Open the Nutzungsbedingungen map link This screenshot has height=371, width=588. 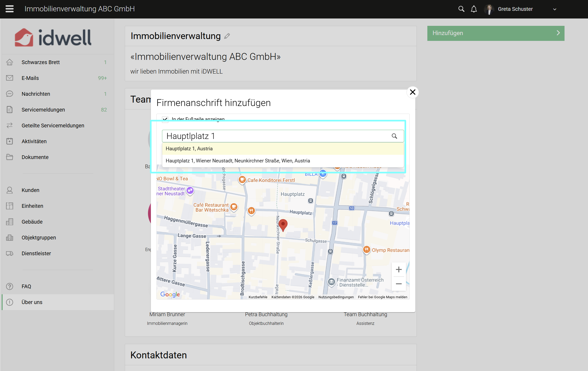[x=336, y=297]
